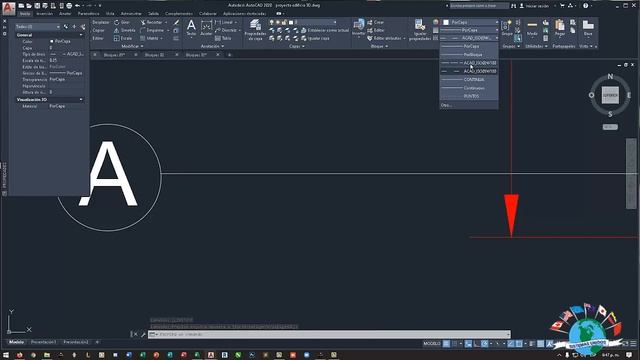Select the Lineal dimension tool
The width and height of the screenshot is (640, 360).
224,22
